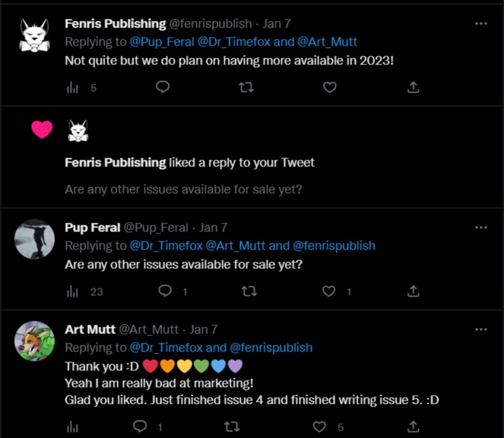
Task: Like Art Mutt's thank you tweet
Action: coord(320,427)
